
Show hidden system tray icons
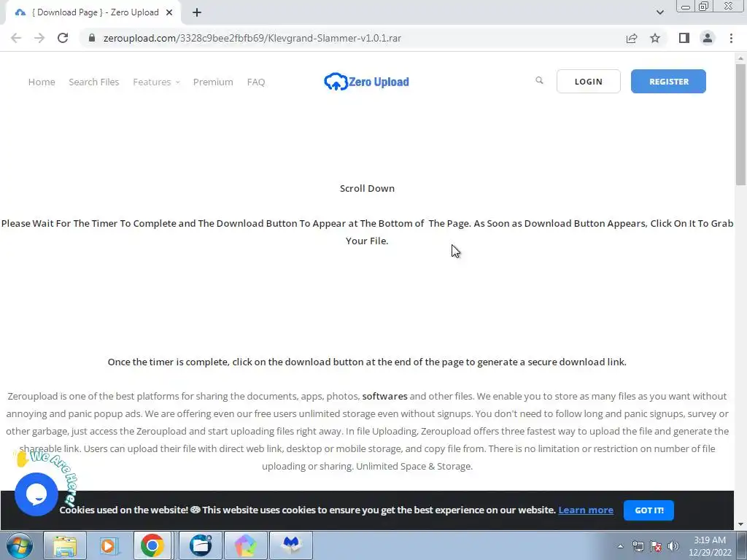(x=620, y=546)
